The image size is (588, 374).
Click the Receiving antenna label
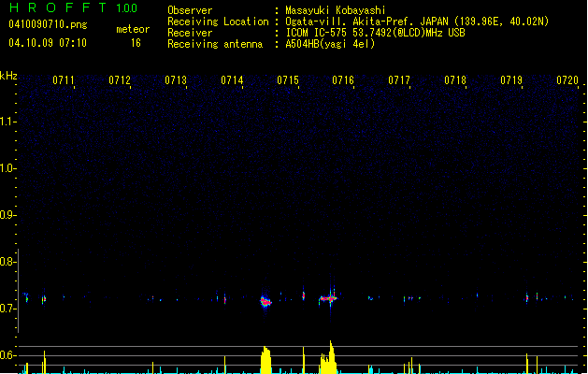[x=215, y=44]
